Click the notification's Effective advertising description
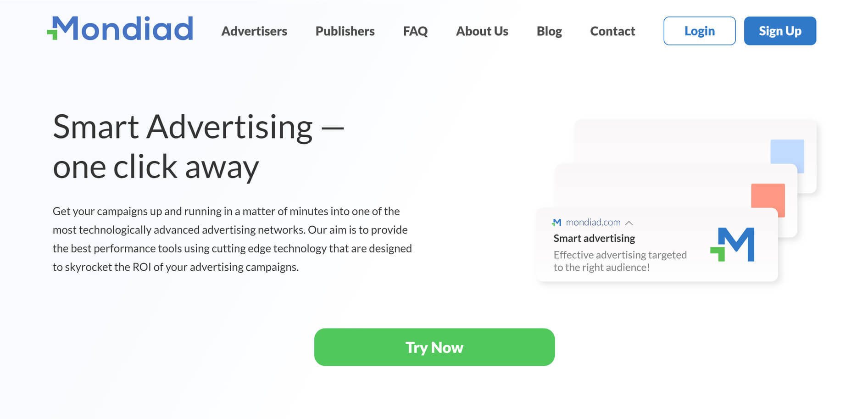Image resolution: width=868 pixels, height=419 pixels. point(620,261)
